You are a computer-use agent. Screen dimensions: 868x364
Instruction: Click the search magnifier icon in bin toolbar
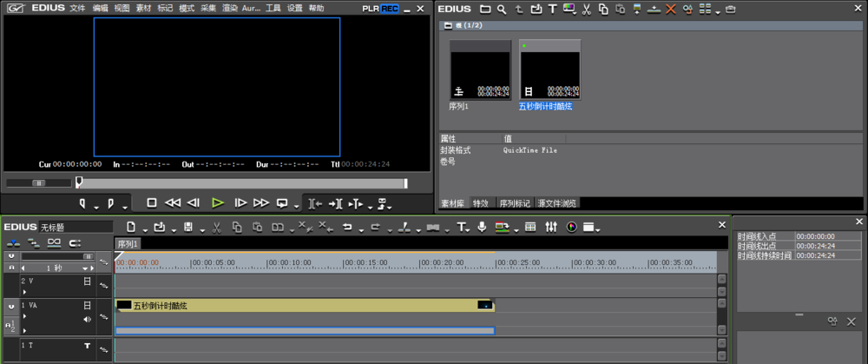coord(502,10)
